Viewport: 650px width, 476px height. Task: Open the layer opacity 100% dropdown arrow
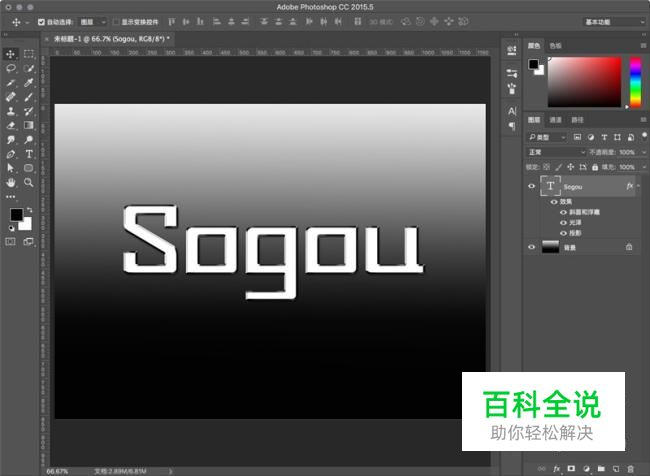pyautogui.click(x=644, y=152)
